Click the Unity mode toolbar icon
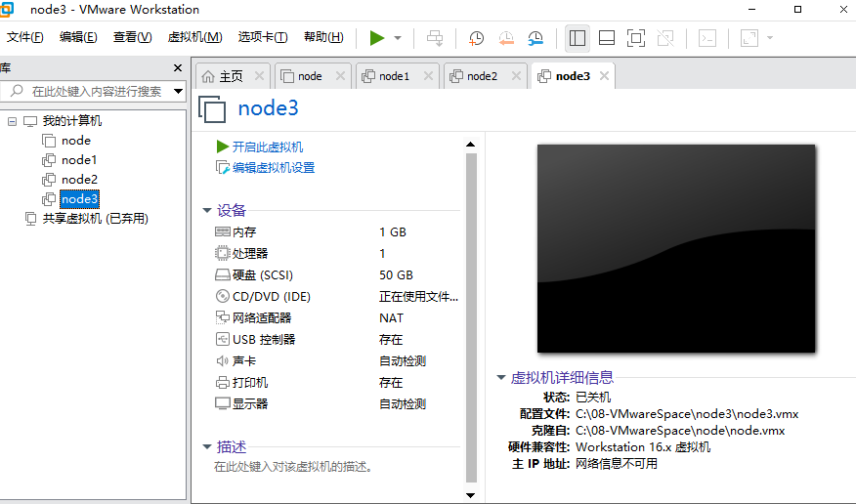 [x=665, y=38]
